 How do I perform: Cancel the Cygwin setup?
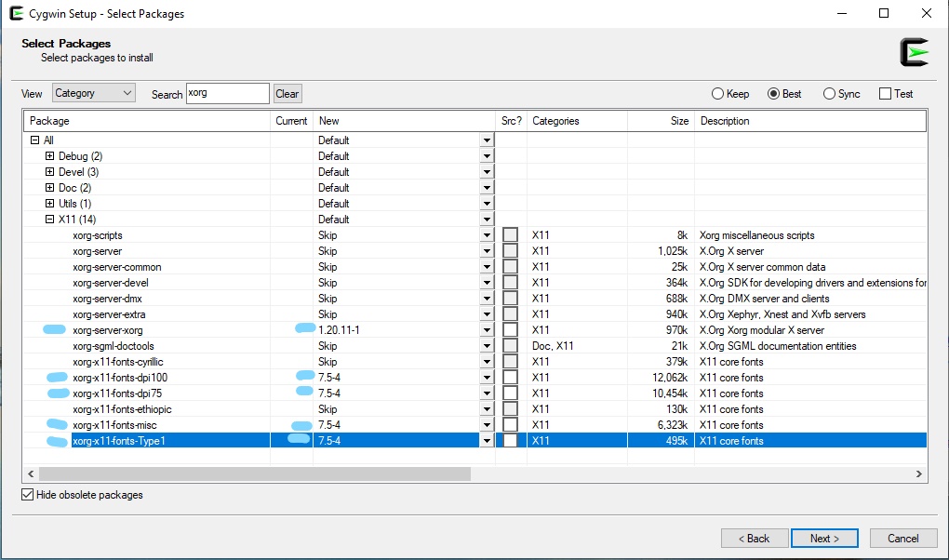903,539
